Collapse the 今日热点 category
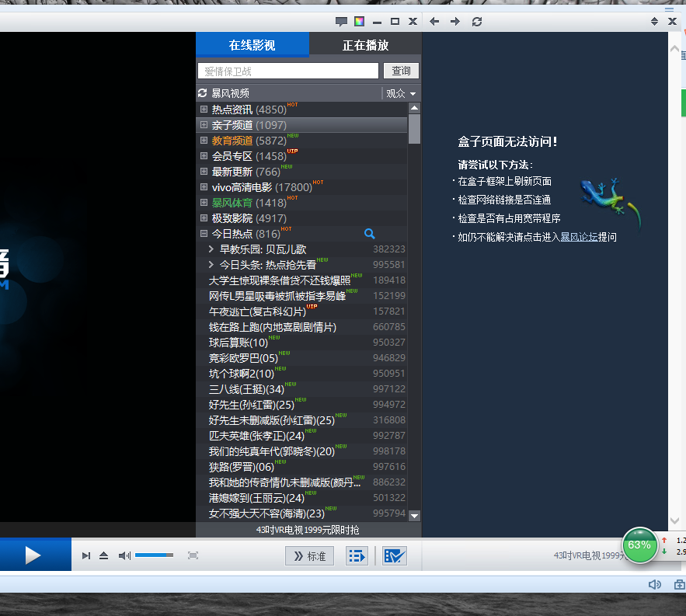Screen dimensions: 686x616 pyautogui.click(x=204, y=234)
